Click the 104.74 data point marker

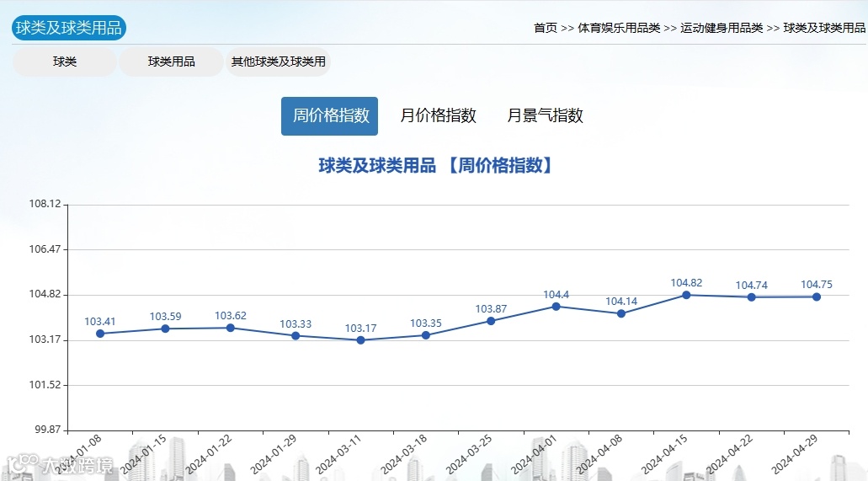click(751, 297)
